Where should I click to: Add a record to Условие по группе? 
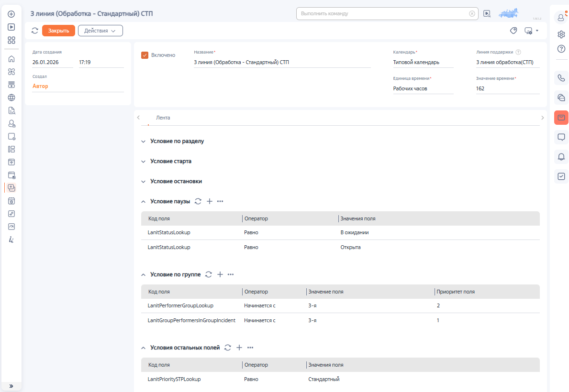point(220,274)
